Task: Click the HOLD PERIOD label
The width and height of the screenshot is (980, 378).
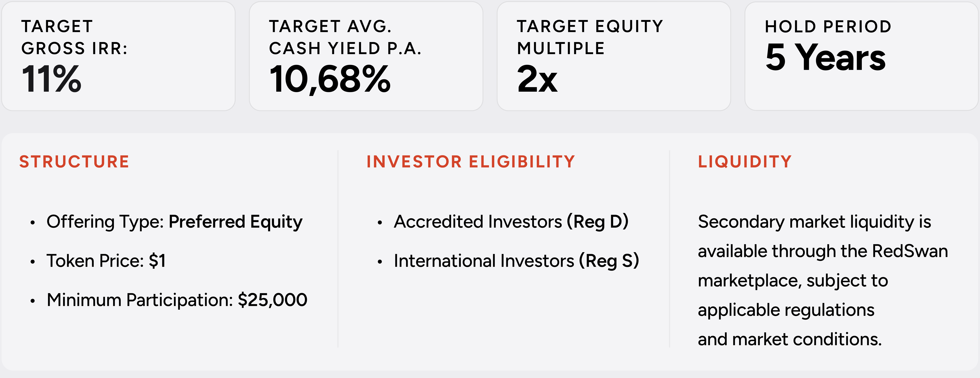Action: pyautogui.click(x=828, y=27)
